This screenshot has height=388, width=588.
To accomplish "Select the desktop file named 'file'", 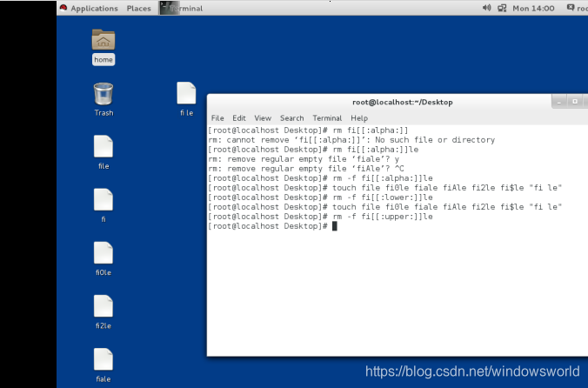I will point(104,152).
